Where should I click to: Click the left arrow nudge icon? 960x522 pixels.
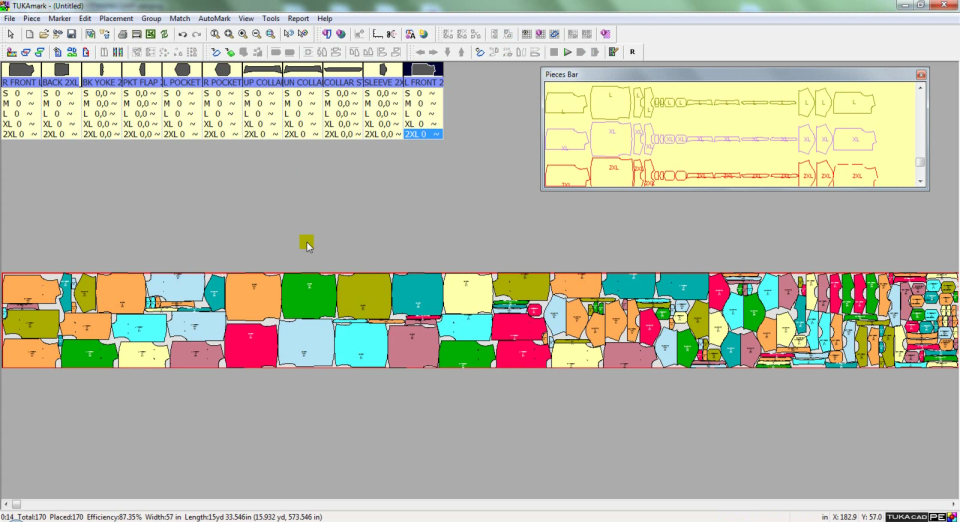(x=420, y=52)
